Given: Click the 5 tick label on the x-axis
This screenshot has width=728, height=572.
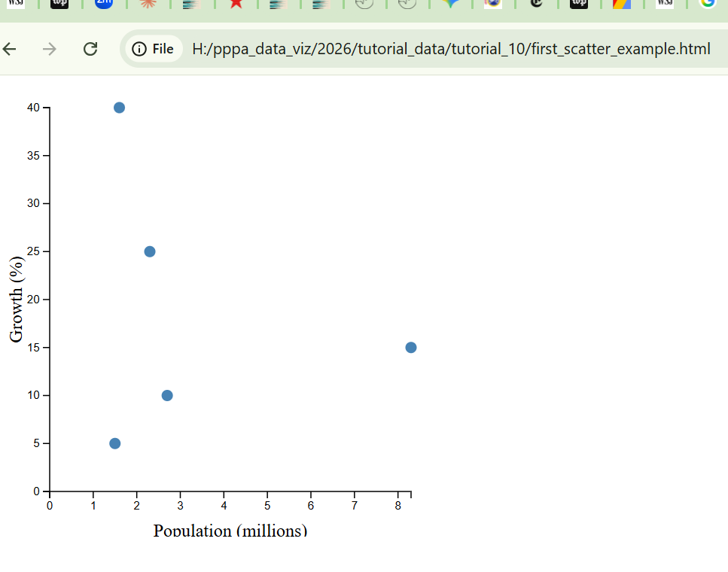Looking at the screenshot, I should [x=267, y=505].
